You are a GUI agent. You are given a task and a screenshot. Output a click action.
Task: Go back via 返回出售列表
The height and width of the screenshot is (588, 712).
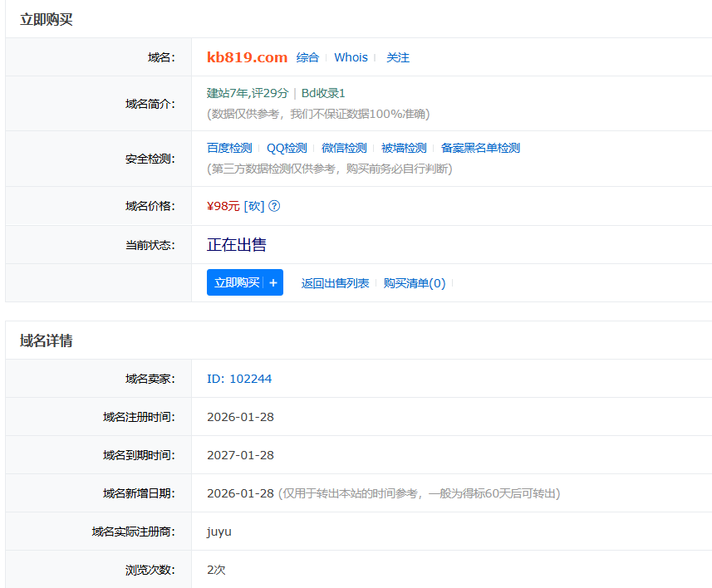[x=335, y=283]
